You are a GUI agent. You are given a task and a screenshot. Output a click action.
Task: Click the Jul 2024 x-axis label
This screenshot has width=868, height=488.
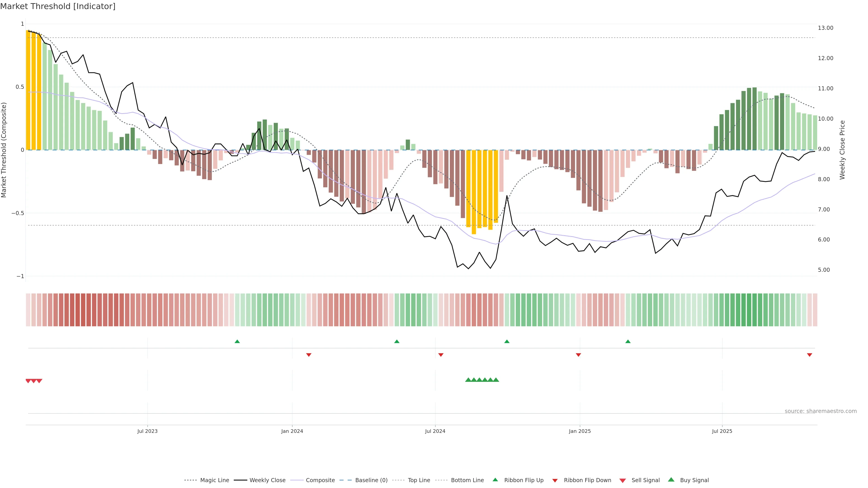click(x=435, y=431)
